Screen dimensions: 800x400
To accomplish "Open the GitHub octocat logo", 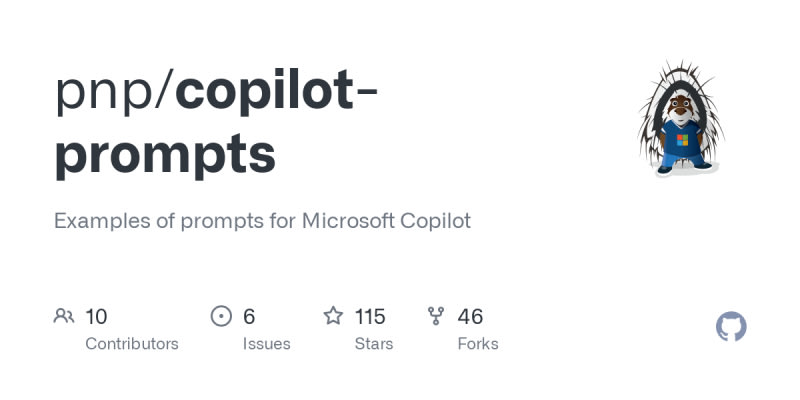I will click(x=732, y=327).
